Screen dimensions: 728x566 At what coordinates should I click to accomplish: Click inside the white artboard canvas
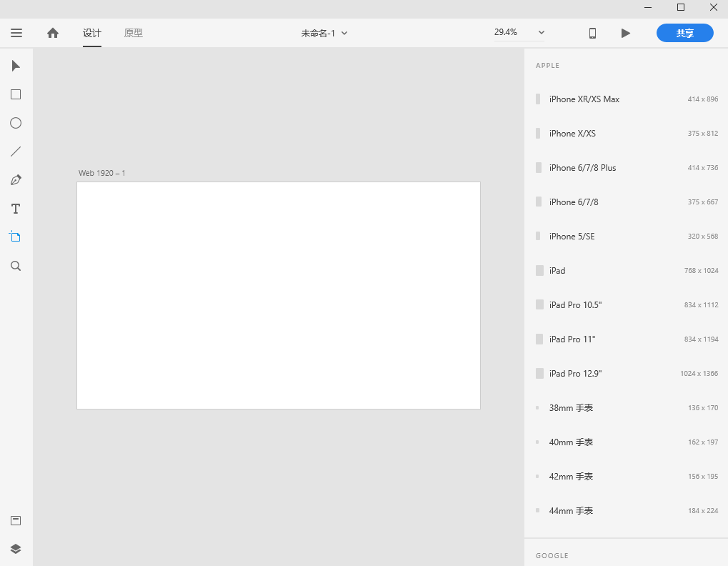279,295
